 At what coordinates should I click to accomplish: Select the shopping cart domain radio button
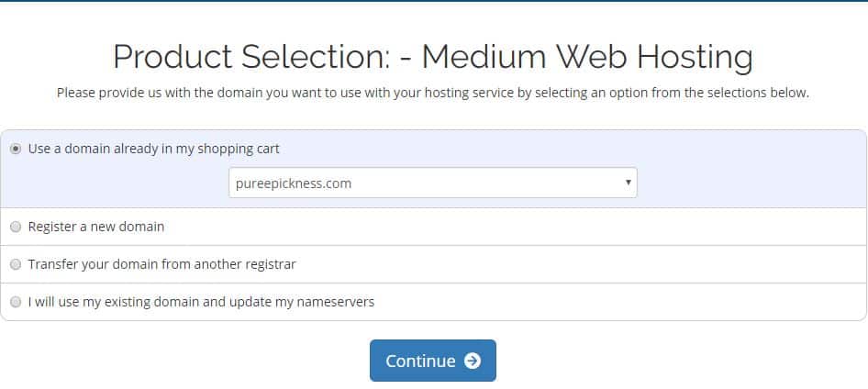click(x=16, y=149)
